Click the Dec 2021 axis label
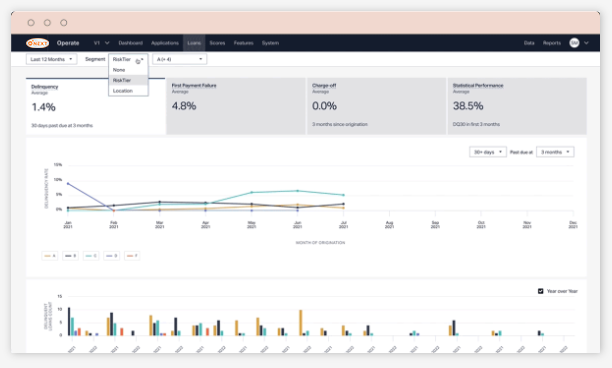Image resolution: width=612 pixels, height=368 pixels. point(573,224)
